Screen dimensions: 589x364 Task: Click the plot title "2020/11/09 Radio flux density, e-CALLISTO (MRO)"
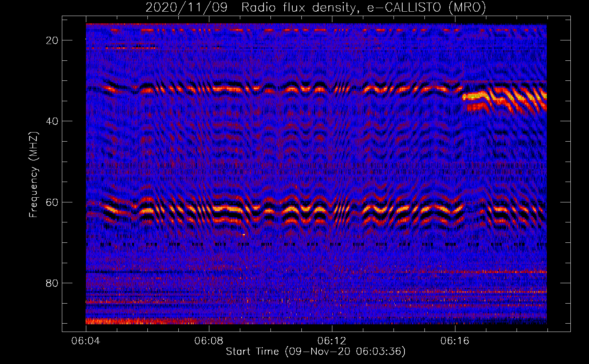click(x=316, y=7)
